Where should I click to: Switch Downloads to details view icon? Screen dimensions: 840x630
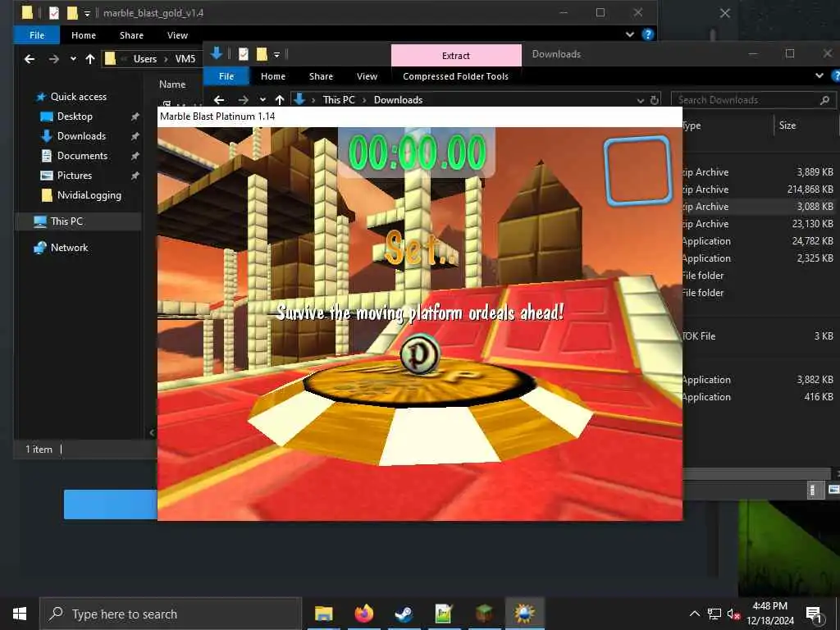pos(815,491)
